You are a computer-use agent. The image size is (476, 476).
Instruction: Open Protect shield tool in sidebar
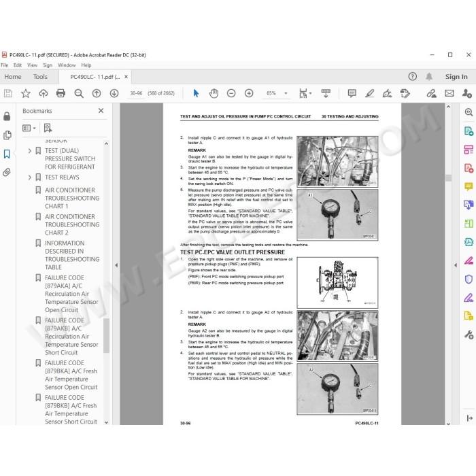469,279
